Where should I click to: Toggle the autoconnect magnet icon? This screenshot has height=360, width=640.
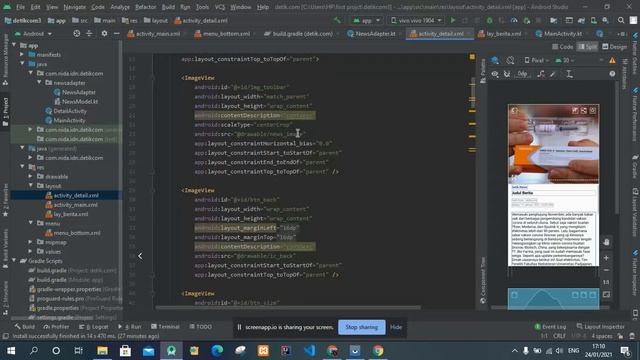pos(507,74)
